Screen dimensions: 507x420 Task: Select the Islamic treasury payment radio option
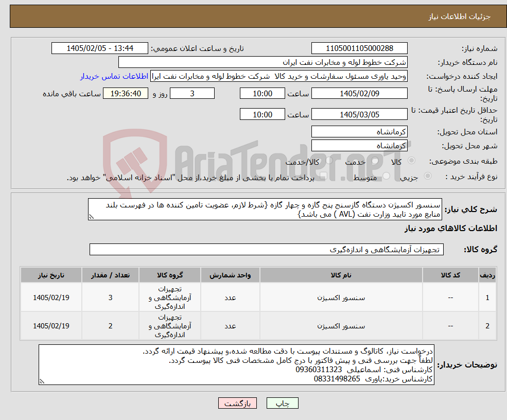click(x=323, y=176)
